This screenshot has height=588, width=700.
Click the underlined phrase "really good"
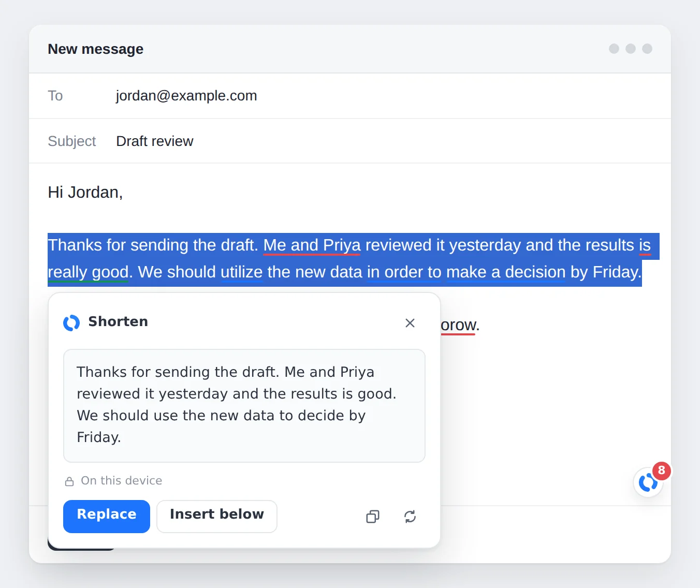[x=88, y=272]
